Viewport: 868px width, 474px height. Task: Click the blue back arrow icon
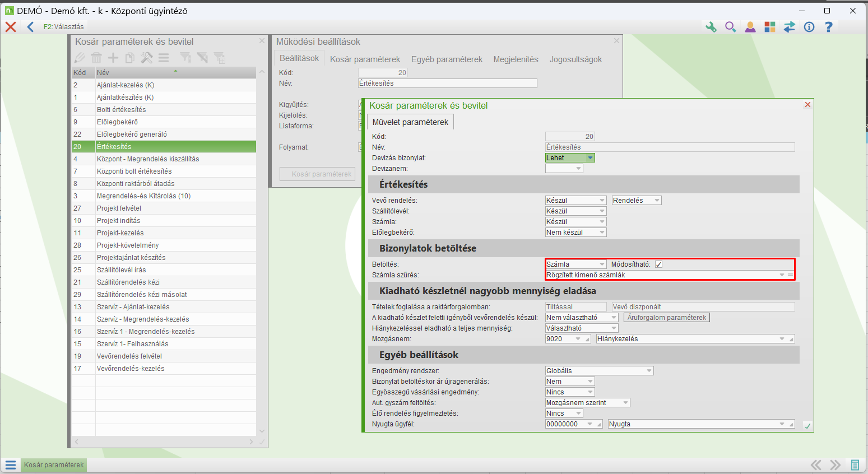pos(30,26)
